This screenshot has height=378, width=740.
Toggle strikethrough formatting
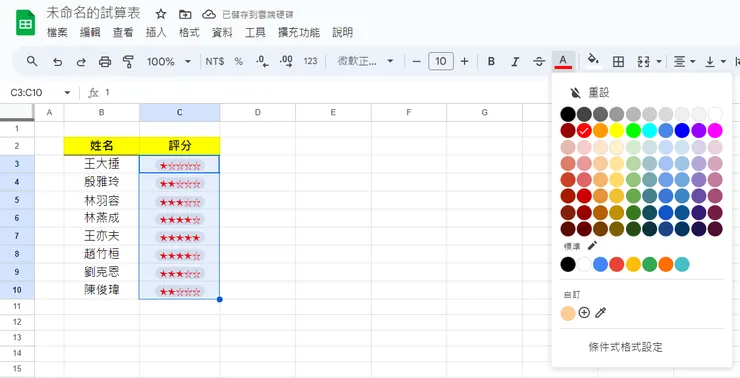pos(539,61)
